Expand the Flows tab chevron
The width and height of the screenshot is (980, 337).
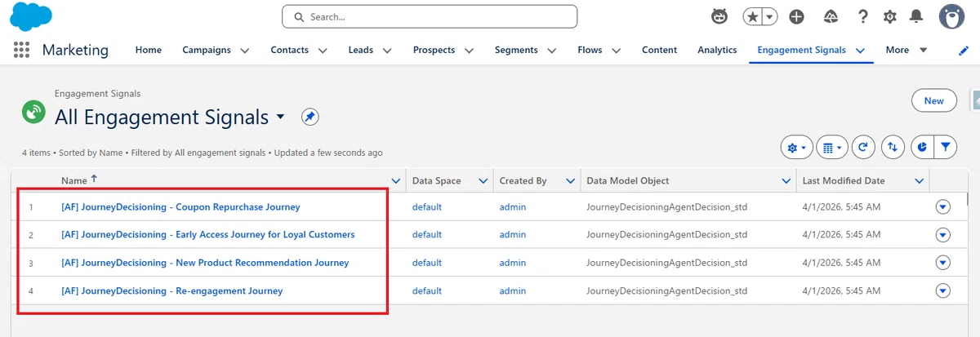[616, 51]
